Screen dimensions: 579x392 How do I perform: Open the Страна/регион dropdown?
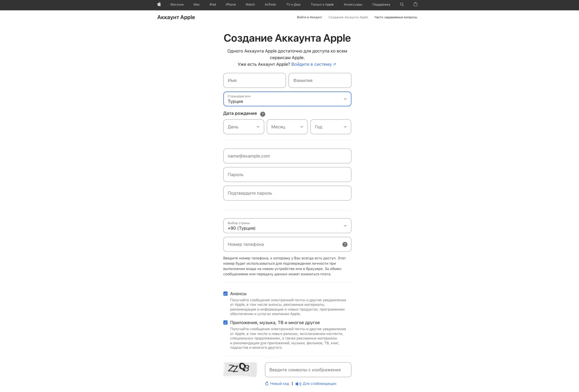[287, 99]
